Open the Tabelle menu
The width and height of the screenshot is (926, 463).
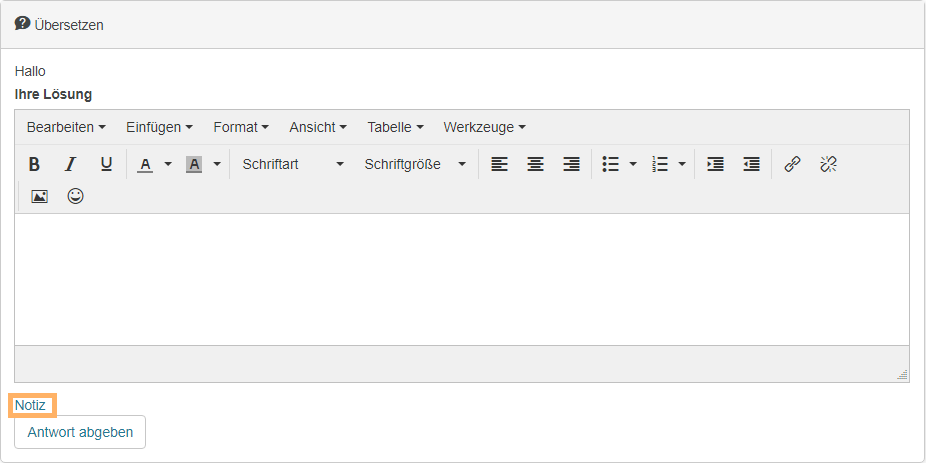click(x=395, y=127)
